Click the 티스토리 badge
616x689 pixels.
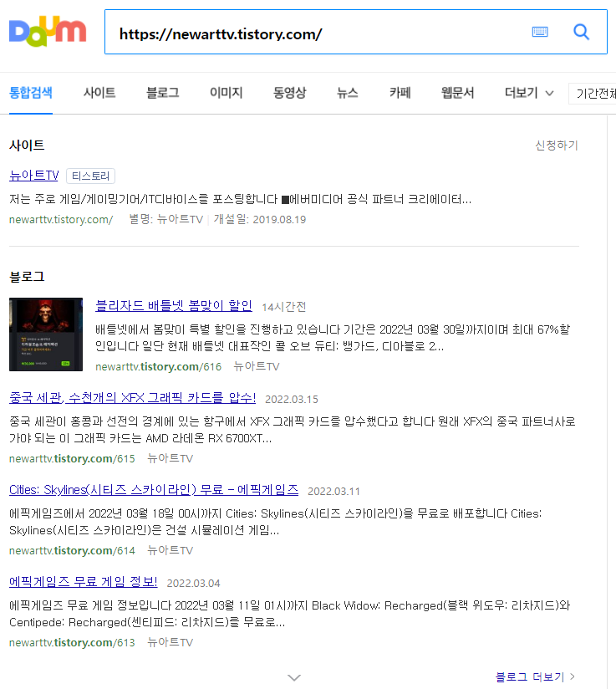[x=90, y=176]
